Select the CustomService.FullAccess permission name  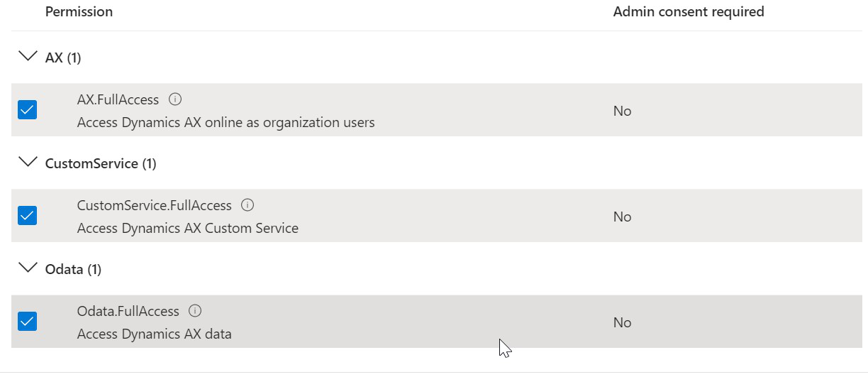(x=155, y=205)
